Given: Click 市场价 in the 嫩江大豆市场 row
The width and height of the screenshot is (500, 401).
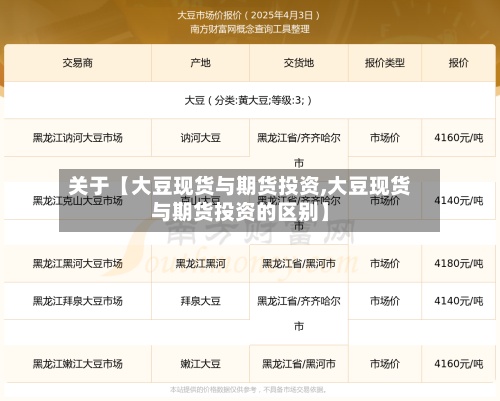Looking at the screenshot, I should 385,364.
